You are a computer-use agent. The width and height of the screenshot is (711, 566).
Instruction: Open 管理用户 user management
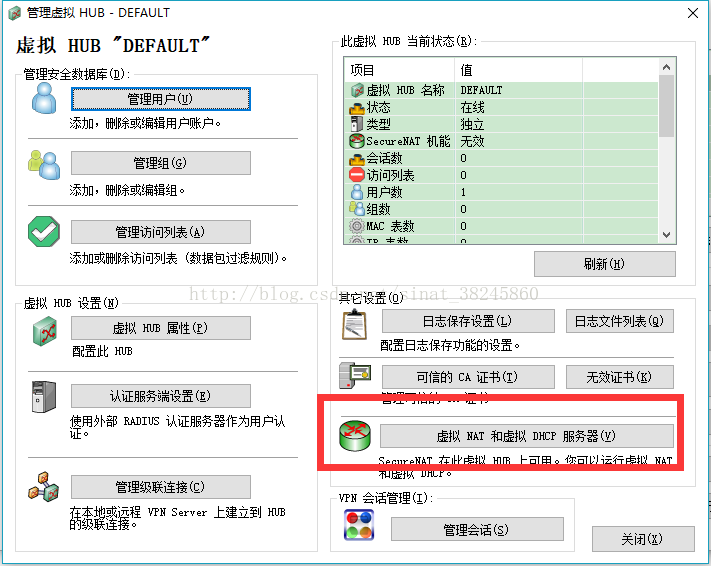pos(161,99)
